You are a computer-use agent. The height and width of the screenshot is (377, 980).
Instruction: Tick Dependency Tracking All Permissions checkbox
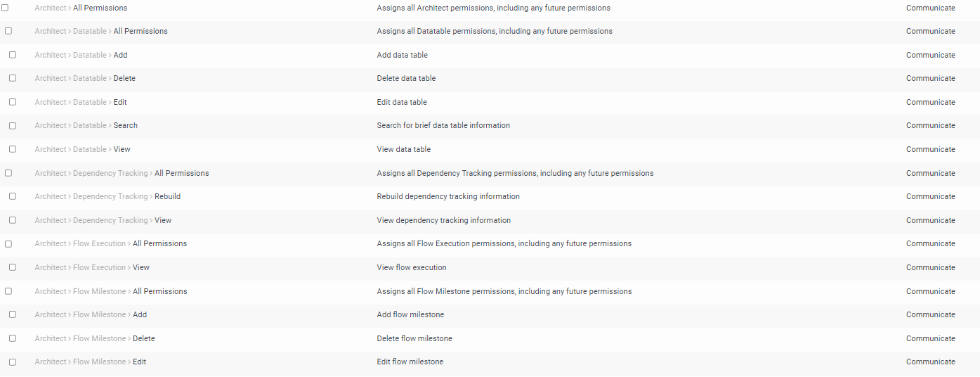point(8,173)
